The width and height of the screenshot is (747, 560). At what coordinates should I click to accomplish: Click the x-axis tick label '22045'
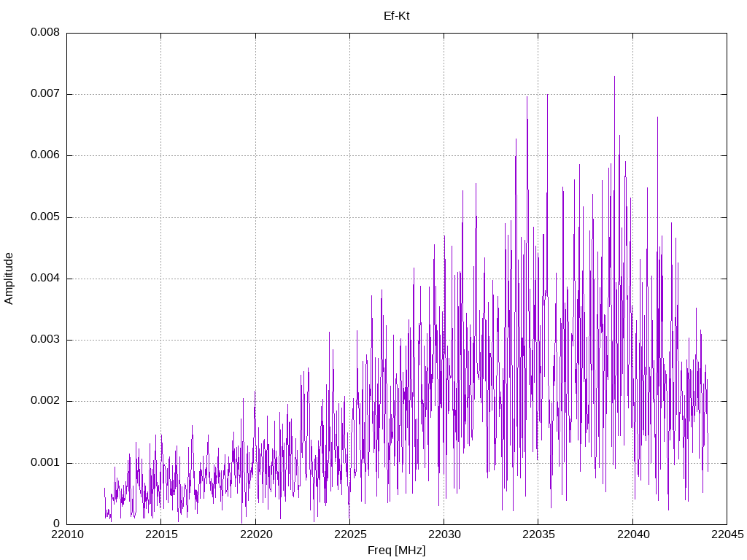[x=727, y=534]
